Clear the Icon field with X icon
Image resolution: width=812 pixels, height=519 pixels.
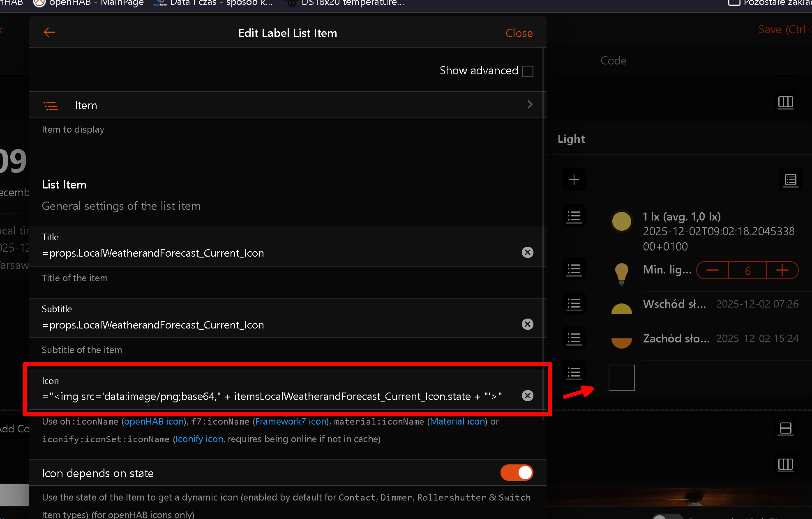click(x=527, y=396)
